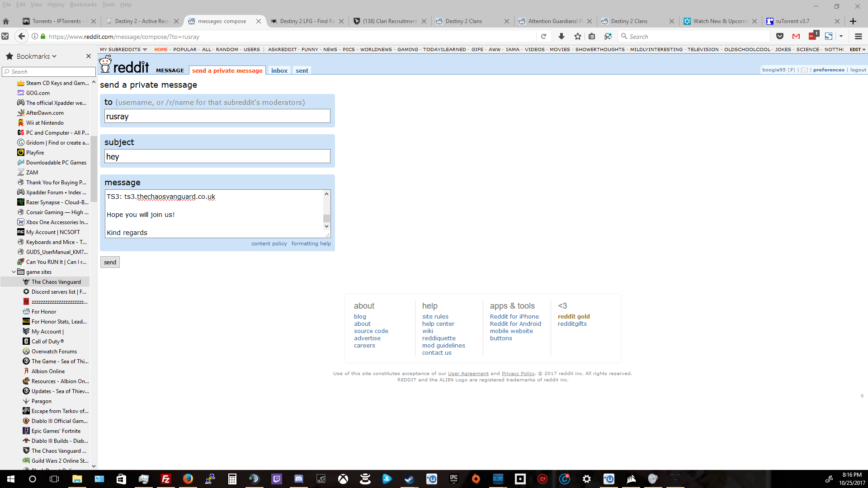Click the reddit mail envelope icon

click(805, 70)
